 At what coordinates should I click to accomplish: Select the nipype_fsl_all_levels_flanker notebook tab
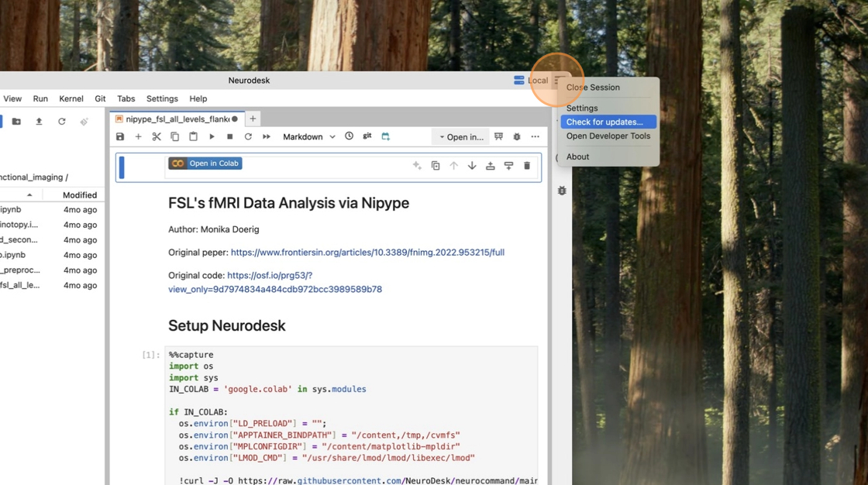tap(177, 119)
